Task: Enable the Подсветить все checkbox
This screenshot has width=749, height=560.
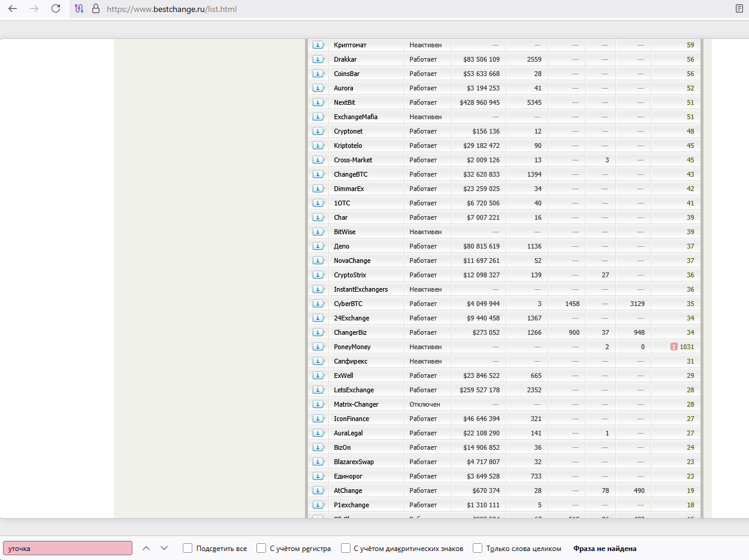Action: click(188, 548)
